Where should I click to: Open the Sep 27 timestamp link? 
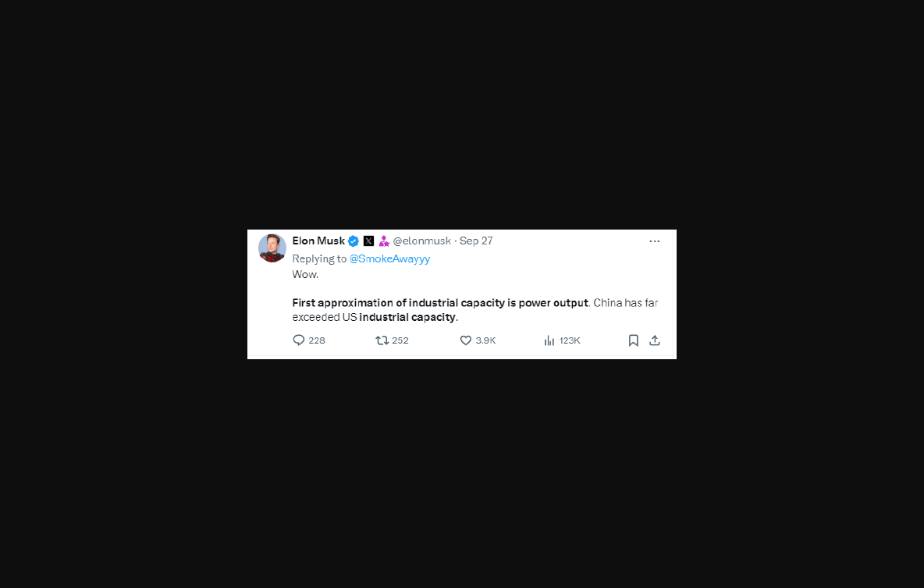tap(476, 241)
